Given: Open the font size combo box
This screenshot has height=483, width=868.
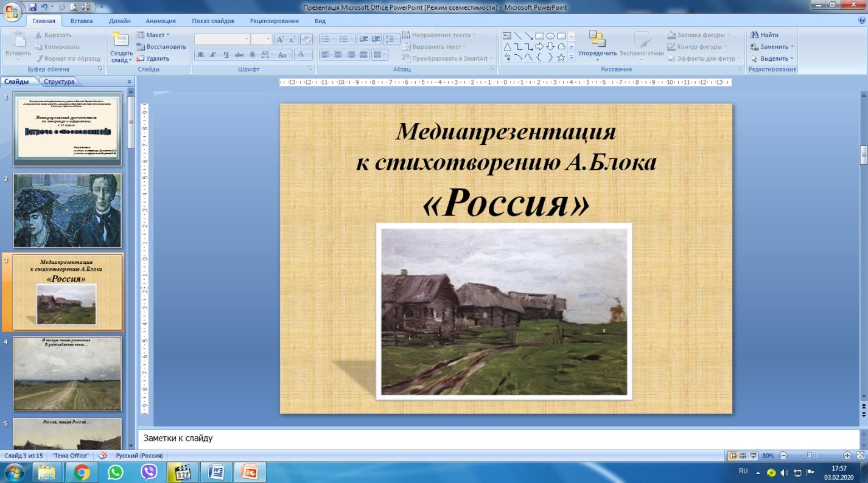Looking at the screenshot, I should [x=261, y=39].
